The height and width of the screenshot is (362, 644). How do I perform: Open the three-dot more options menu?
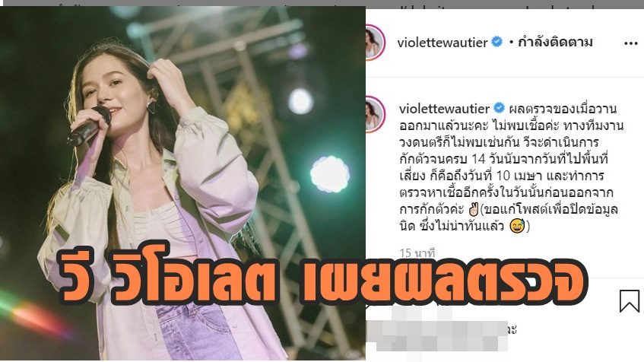coord(630,43)
